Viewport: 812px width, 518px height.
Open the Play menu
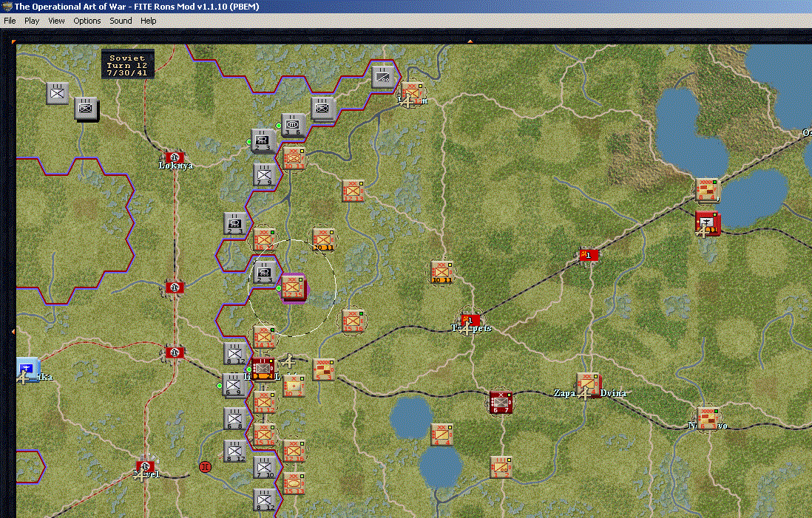pyautogui.click(x=32, y=21)
